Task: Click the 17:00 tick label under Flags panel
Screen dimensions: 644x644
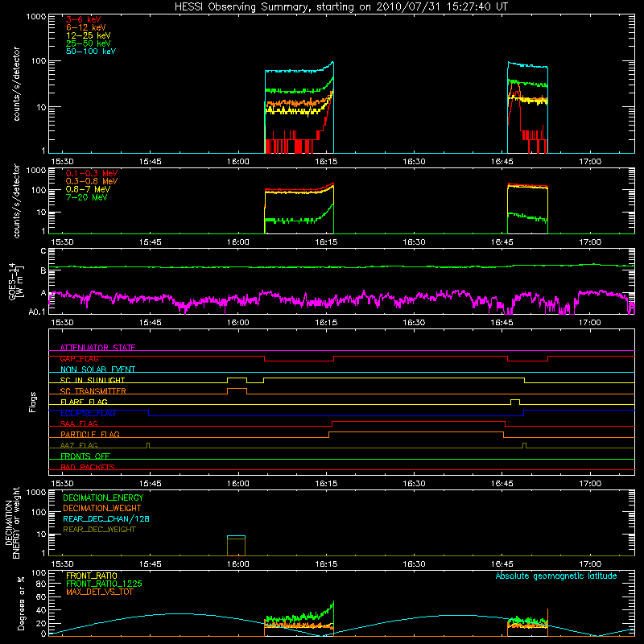Action: (590, 484)
